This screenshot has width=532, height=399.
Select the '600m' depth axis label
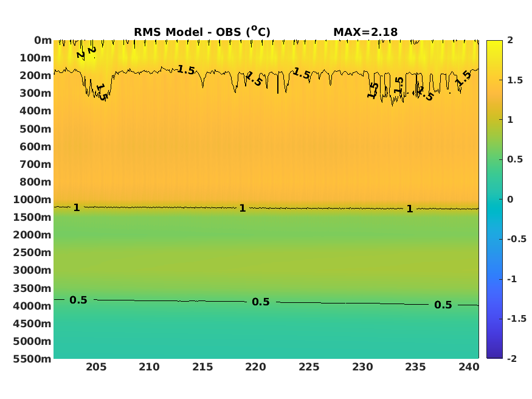pyautogui.click(x=35, y=147)
